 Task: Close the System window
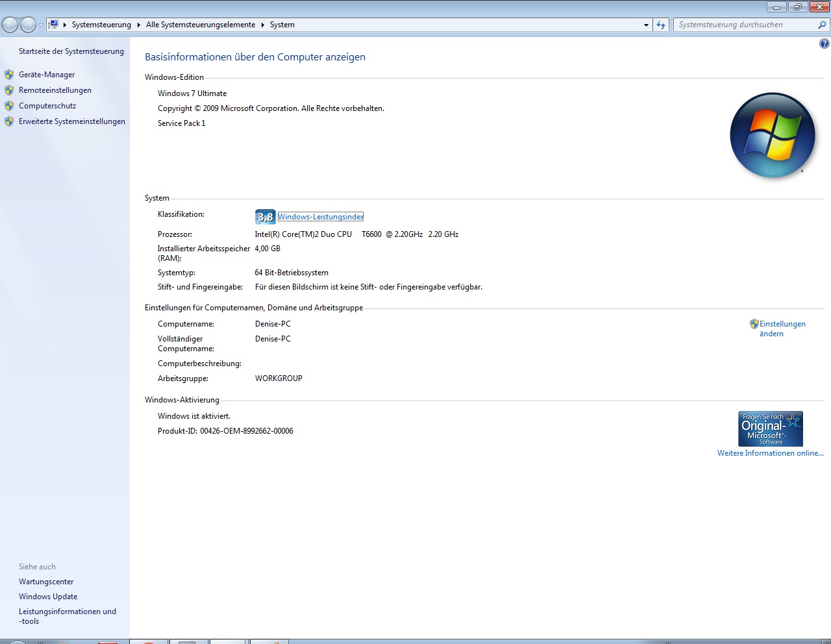(819, 7)
